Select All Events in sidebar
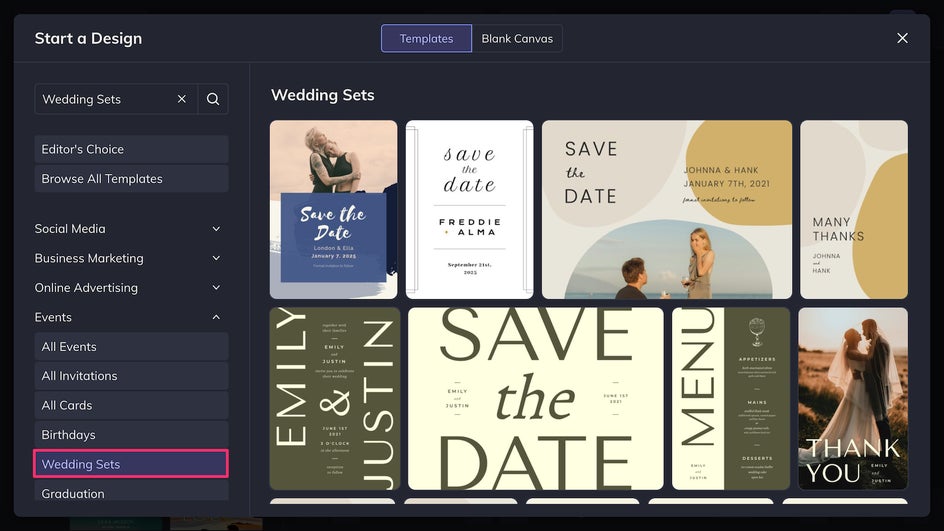The height and width of the screenshot is (531, 944). pyautogui.click(x=131, y=347)
